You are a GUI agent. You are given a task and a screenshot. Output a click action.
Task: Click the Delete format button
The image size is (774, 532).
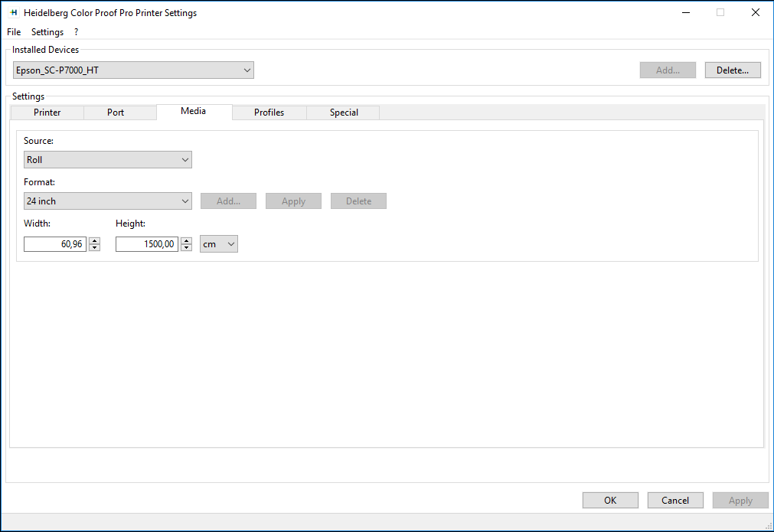click(x=358, y=201)
